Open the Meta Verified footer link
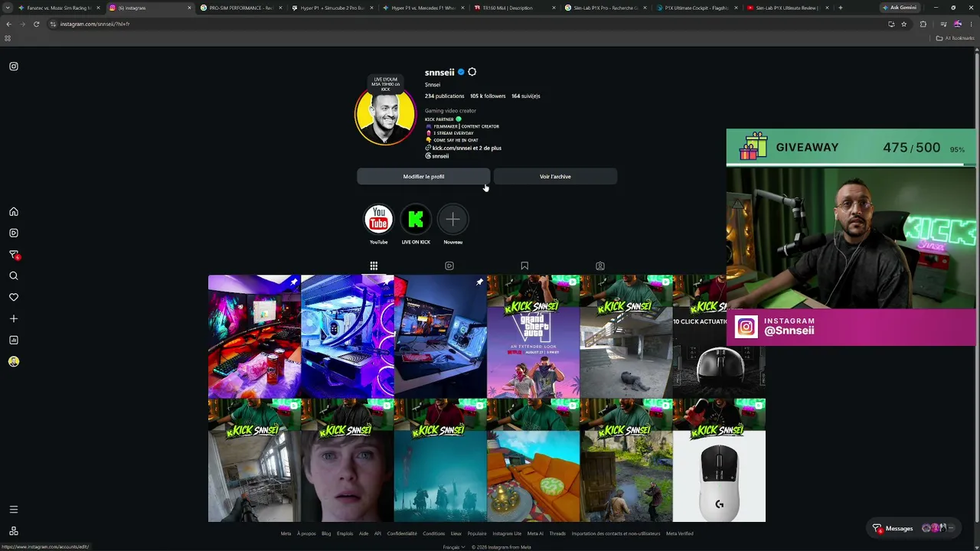 (x=680, y=533)
